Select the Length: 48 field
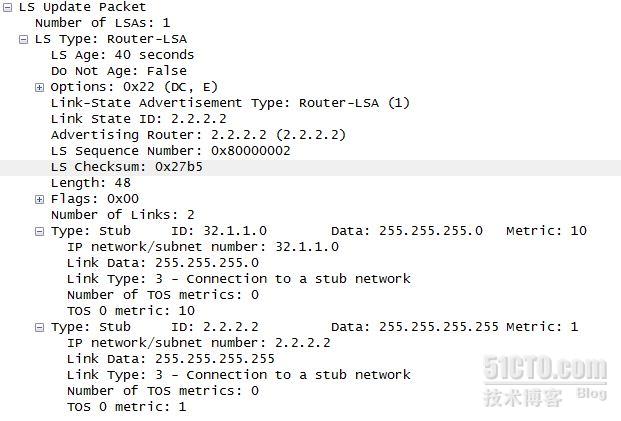Screen dimensions: 621x421 [x=91, y=183]
